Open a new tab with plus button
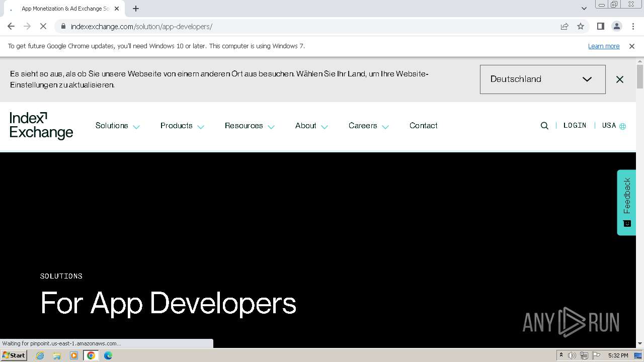The height and width of the screenshot is (362, 644). click(136, 9)
